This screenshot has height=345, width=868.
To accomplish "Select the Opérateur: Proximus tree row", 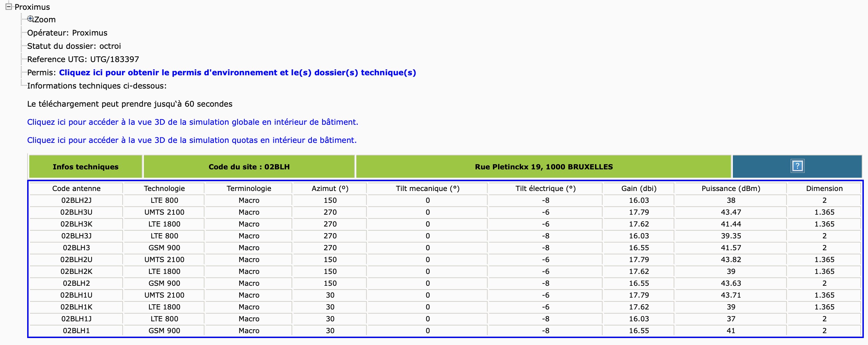I will pos(67,33).
